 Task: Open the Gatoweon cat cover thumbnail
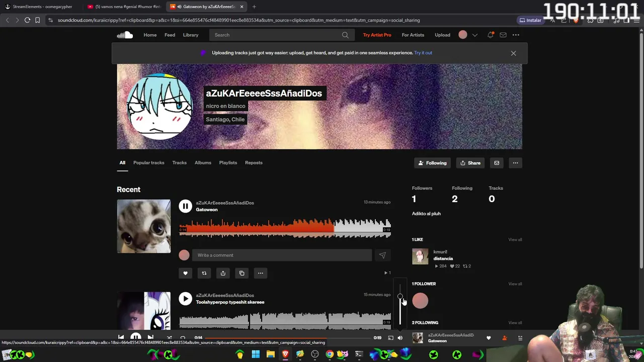[144, 226]
